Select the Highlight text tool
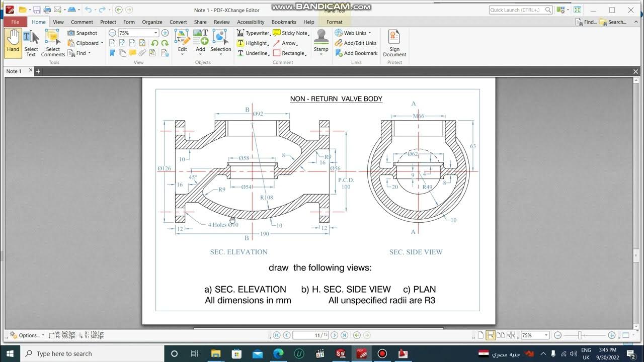Viewport: 644px width, 362px height. (x=253, y=43)
